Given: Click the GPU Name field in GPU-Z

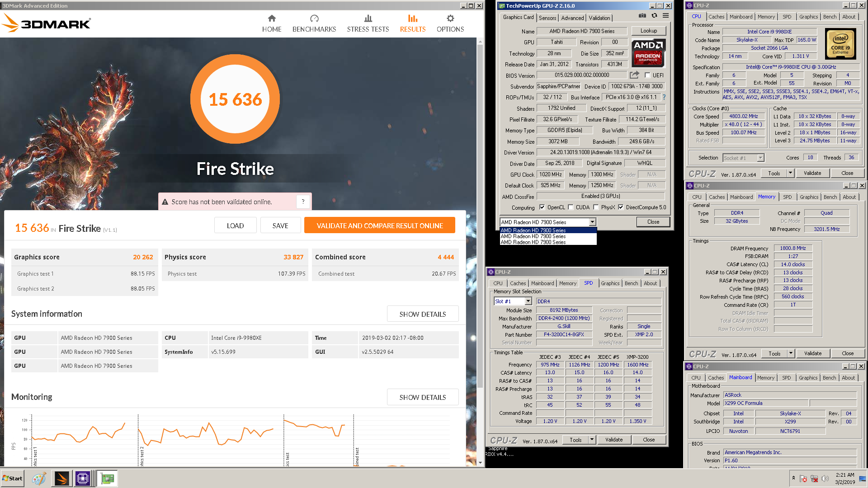Looking at the screenshot, I should coord(582,31).
